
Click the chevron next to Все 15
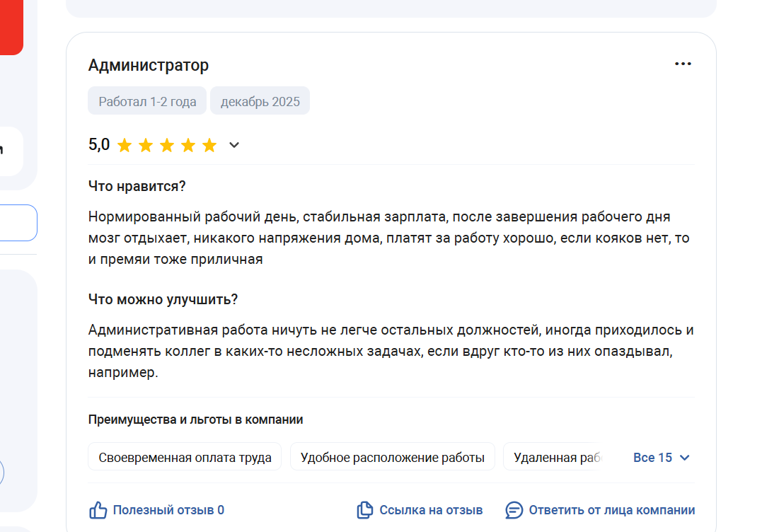click(x=684, y=458)
